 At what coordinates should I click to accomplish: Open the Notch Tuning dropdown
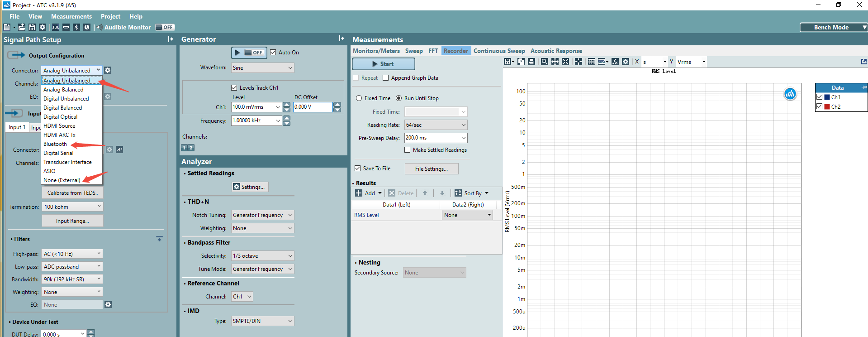(x=262, y=215)
